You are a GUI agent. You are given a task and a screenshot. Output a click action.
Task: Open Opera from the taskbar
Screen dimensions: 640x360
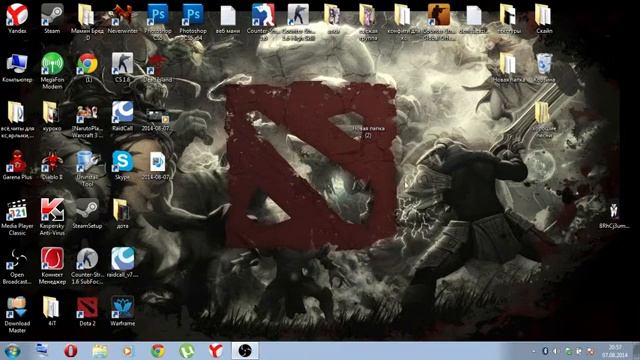point(71,351)
